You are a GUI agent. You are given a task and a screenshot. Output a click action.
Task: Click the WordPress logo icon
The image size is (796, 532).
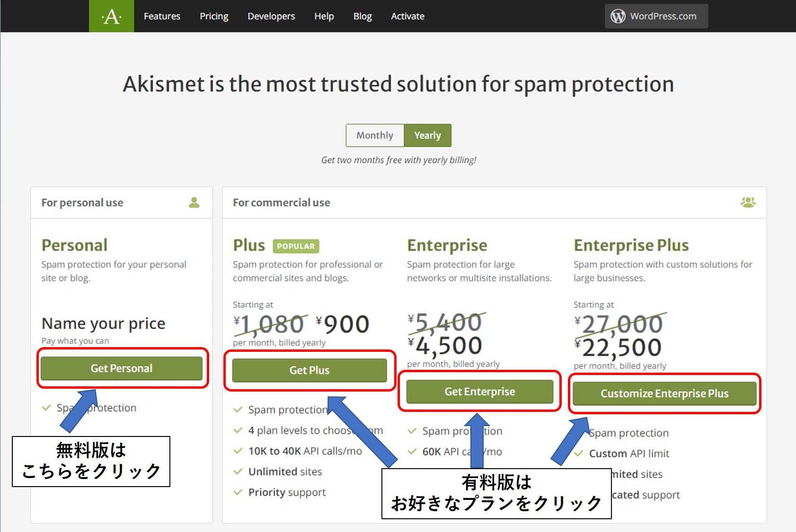(618, 16)
